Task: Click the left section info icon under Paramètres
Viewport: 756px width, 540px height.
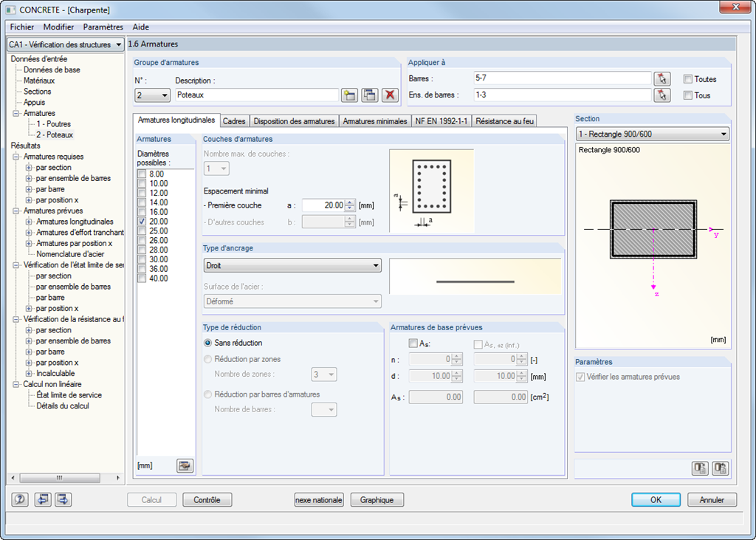Action: (700, 468)
